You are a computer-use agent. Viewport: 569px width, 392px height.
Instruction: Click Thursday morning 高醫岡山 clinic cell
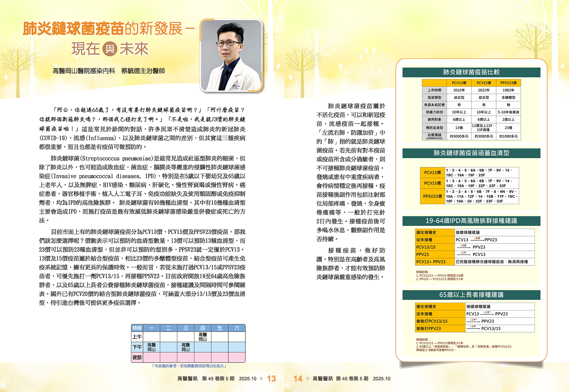click(203, 337)
